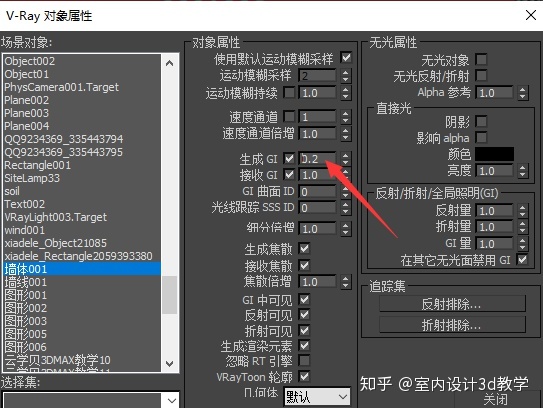Toggle 反射可见 checkbox
The image size is (543, 408).
point(304,314)
